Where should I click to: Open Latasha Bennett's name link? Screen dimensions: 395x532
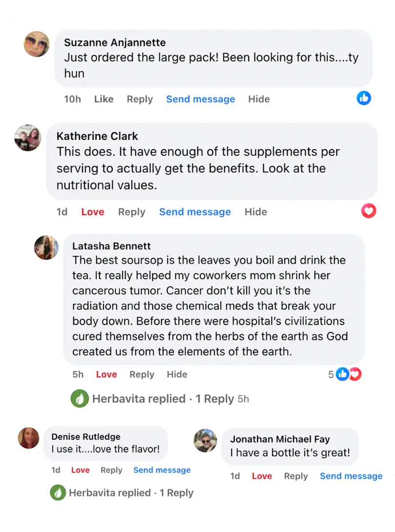click(x=111, y=246)
